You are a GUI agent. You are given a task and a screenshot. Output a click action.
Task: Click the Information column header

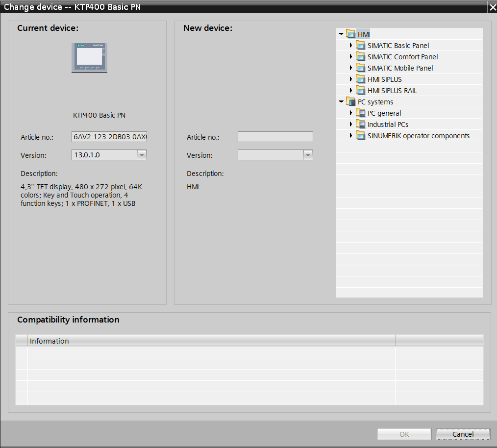(x=211, y=341)
